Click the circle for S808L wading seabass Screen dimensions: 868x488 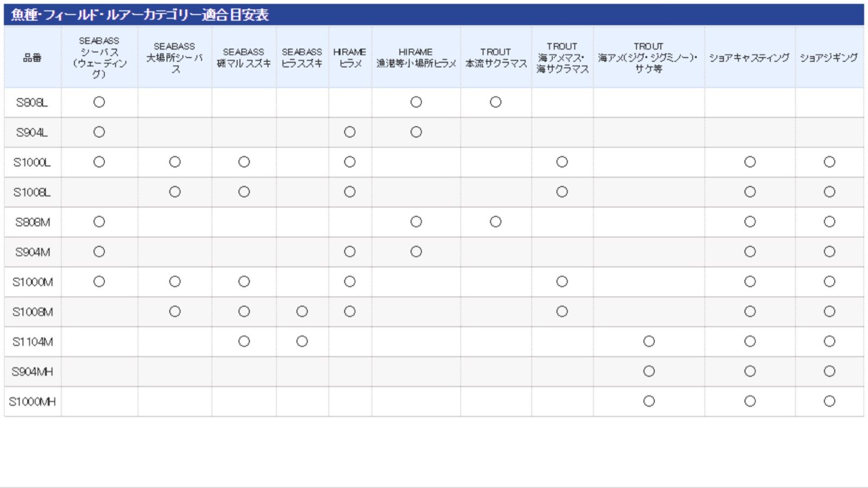pyautogui.click(x=99, y=102)
